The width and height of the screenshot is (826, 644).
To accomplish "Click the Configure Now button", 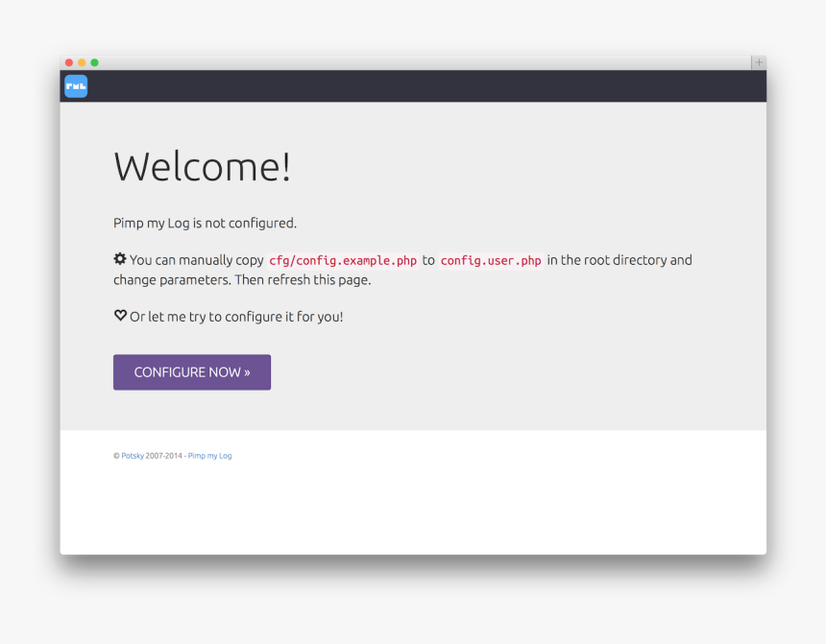I will (x=192, y=372).
